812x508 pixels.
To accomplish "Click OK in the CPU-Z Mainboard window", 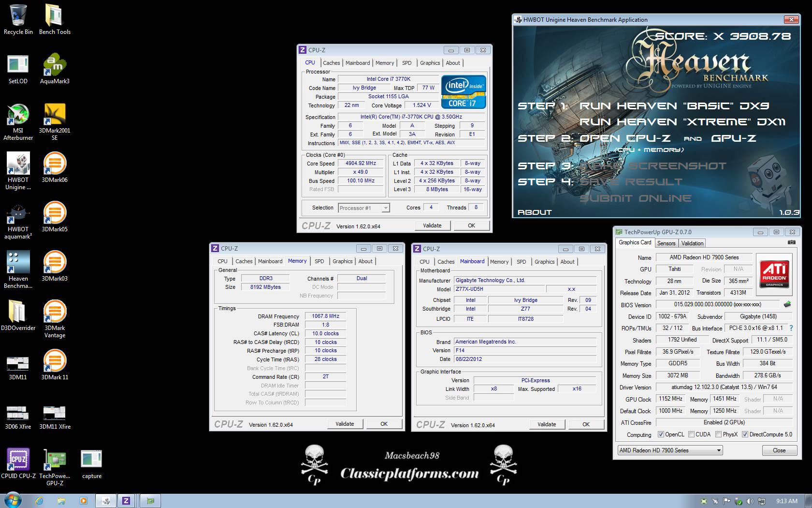I will pos(586,424).
